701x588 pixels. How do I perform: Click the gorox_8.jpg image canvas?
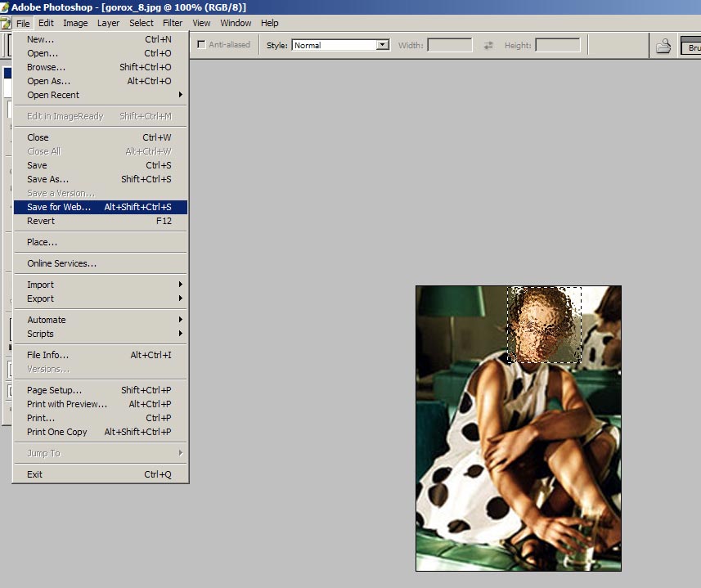pos(518,428)
